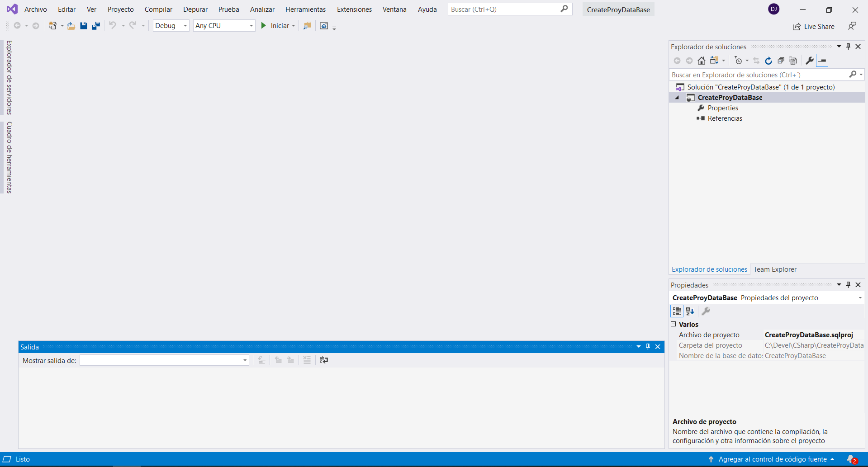Open the Herramientas menu
868x467 pixels.
pos(305,9)
